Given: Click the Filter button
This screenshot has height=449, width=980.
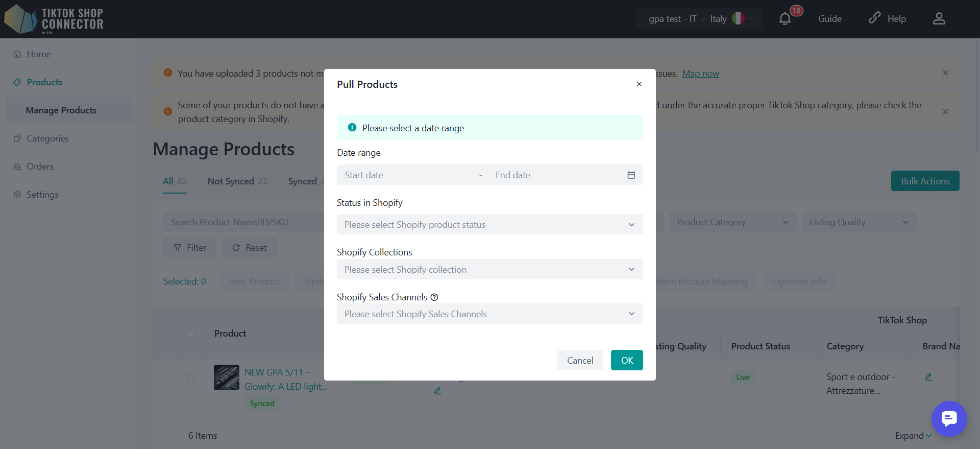Looking at the screenshot, I should 189,248.
